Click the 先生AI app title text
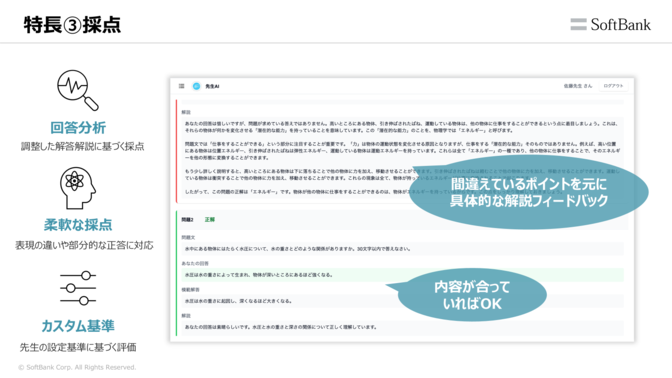The height and width of the screenshot is (378, 672). [x=212, y=87]
